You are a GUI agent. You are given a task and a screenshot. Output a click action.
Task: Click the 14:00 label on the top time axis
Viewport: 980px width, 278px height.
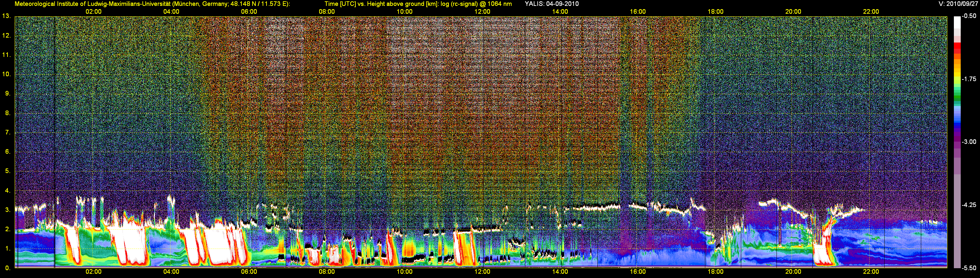(560, 12)
